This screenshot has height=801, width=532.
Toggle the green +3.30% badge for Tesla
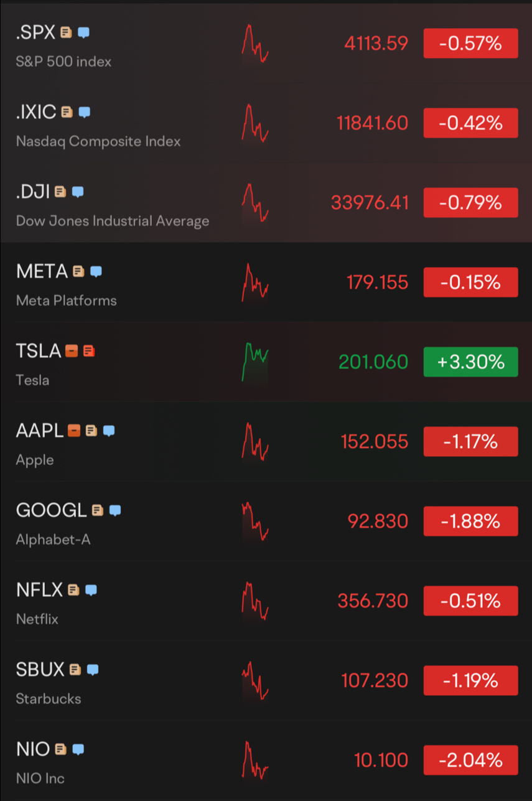click(470, 362)
